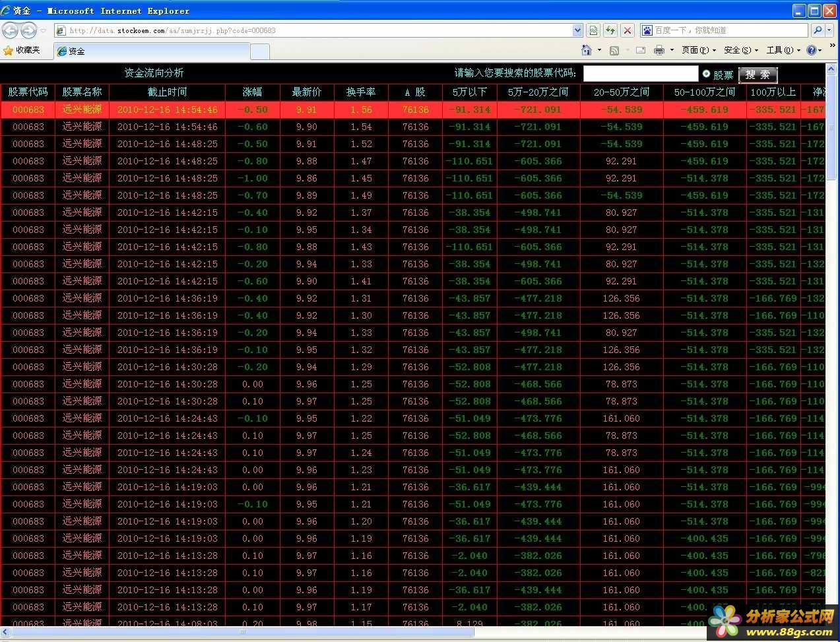Click the IE icon on the 资金 tab
This screenshot has height=642, width=840.
point(62,51)
